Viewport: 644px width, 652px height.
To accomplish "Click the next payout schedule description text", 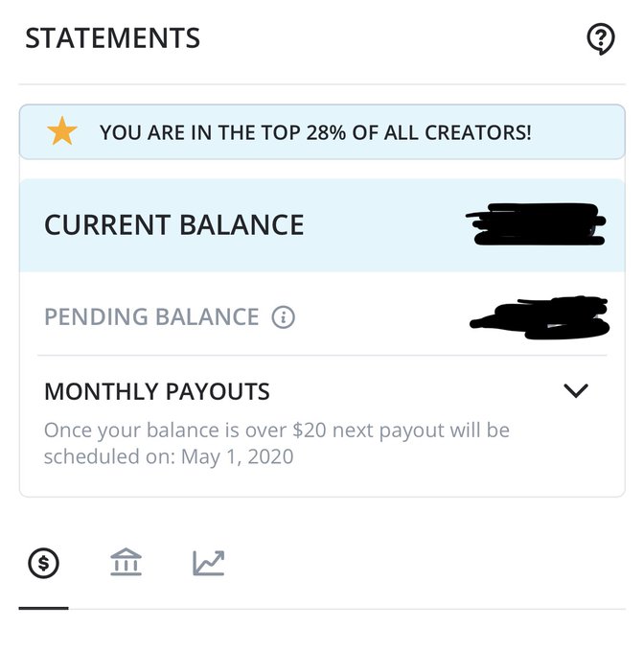I will 277,443.
